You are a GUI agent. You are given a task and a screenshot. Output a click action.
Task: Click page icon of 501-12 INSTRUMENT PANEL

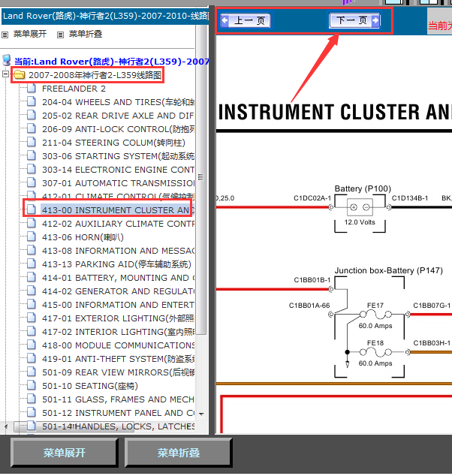pos(32,412)
